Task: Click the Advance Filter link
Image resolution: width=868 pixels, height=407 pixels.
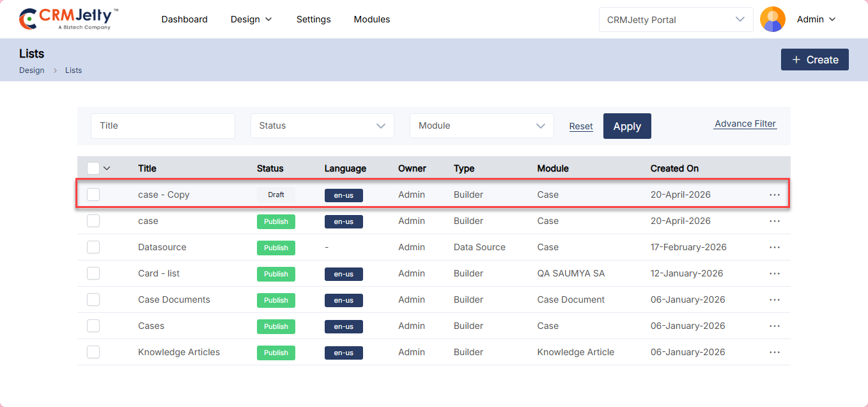Action: click(x=745, y=124)
